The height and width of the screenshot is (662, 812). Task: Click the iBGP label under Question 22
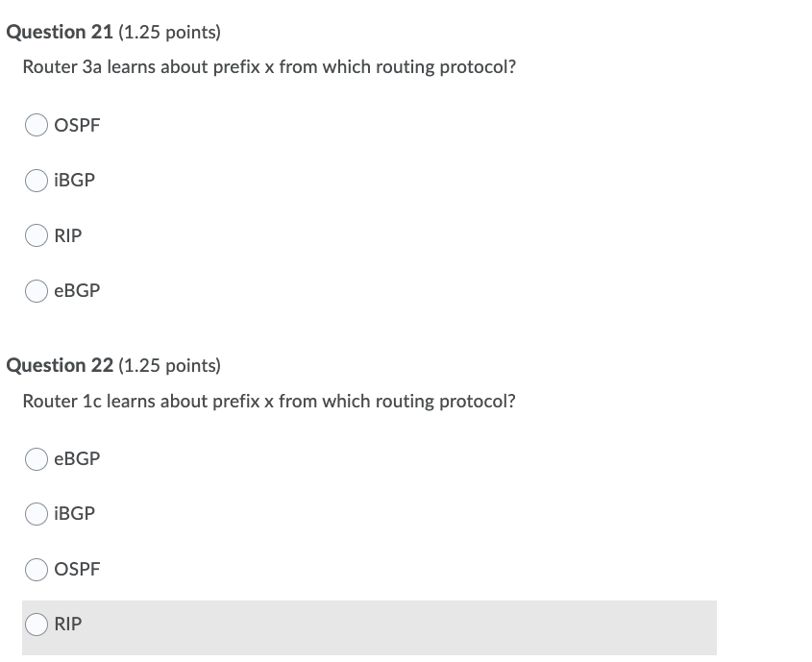tap(73, 514)
